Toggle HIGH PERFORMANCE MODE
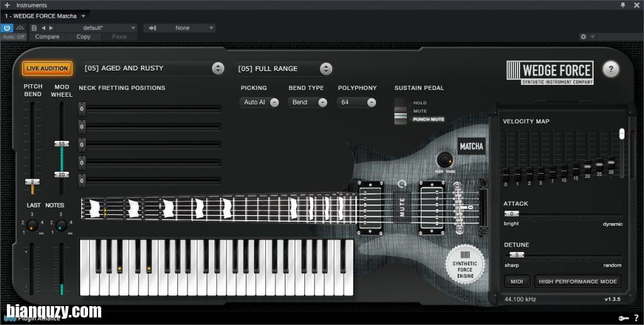The height and width of the screenshot is (325, 644). point(578,282)
